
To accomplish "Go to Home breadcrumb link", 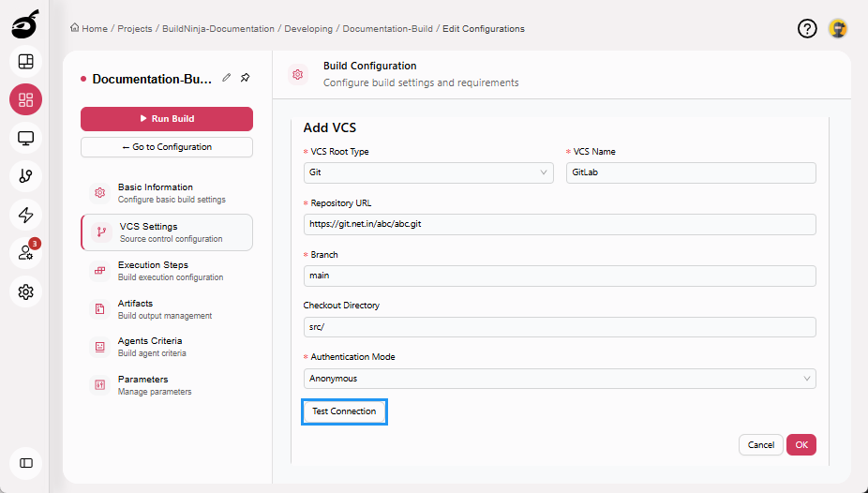I will point(95,29).
